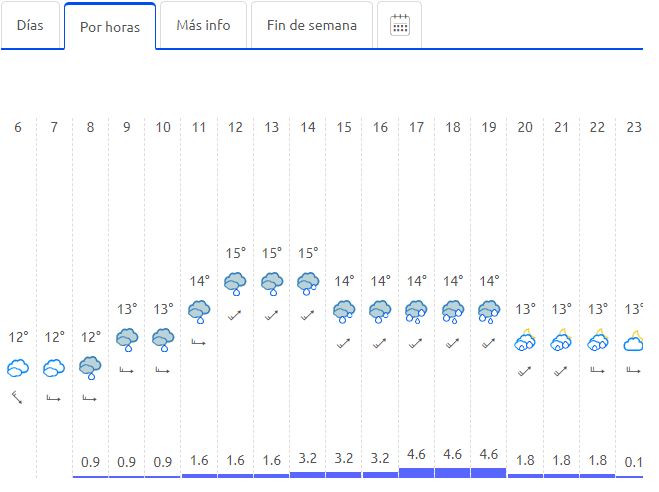Click the heavy rain icon at hour 17
The image size is (659, 492).
coord(416,312)
